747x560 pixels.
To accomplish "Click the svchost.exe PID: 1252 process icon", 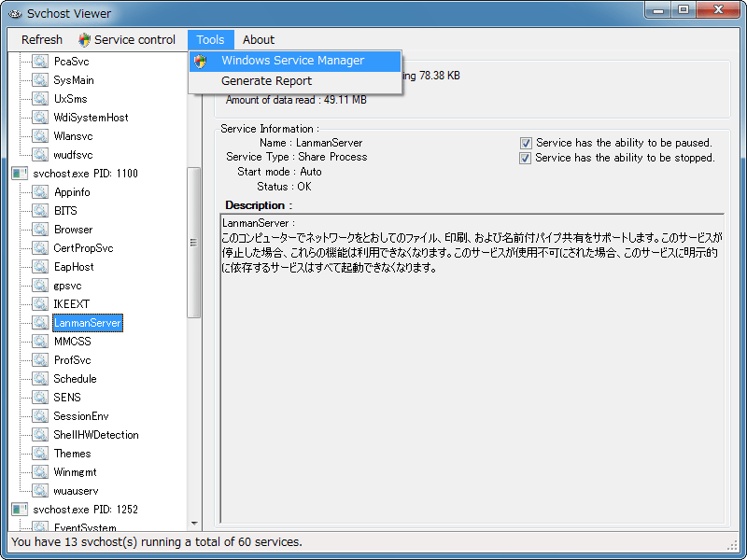I will tap(20, 510).
